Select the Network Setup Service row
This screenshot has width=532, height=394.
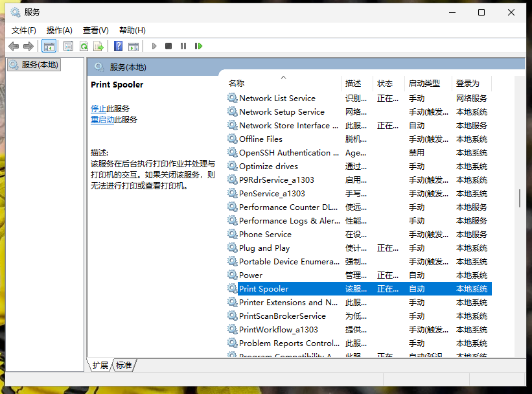359,111
